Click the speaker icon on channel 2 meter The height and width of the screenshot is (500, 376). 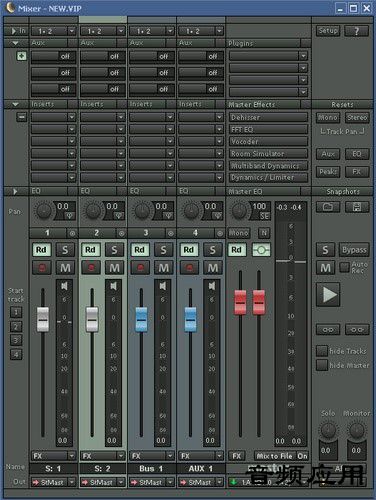pos(114,286)
